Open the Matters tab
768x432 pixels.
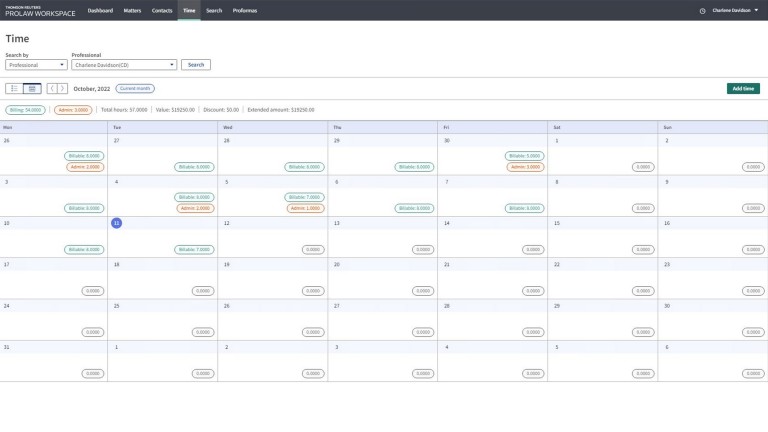coord(132,10)
